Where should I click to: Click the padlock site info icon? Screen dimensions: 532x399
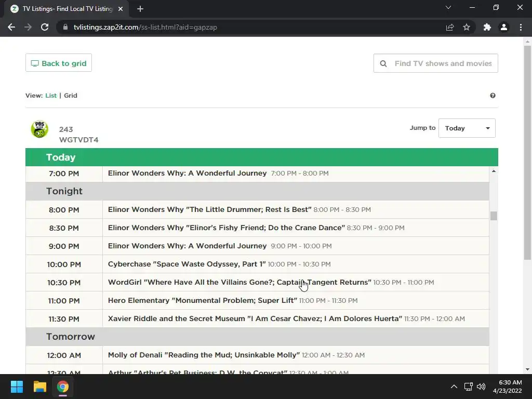pyautogui.click(x=65, y=27)
